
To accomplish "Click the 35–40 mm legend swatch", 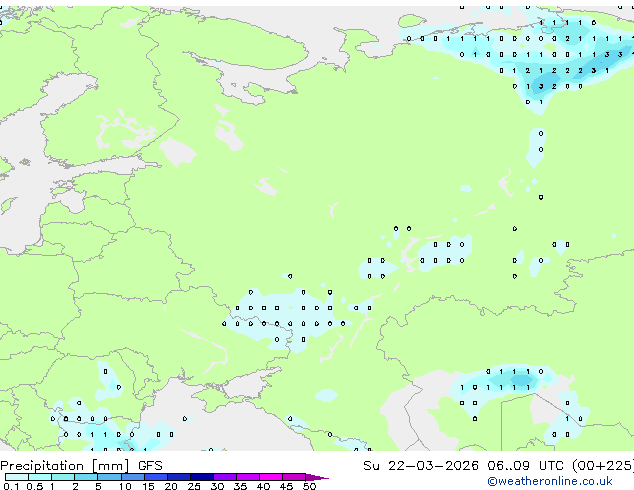I will [248, 477].
